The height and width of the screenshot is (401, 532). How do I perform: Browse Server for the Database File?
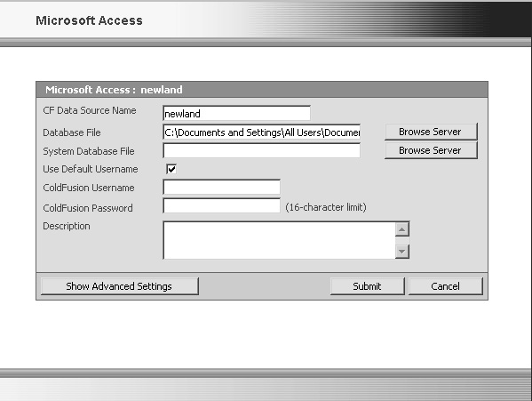point(431,132)
